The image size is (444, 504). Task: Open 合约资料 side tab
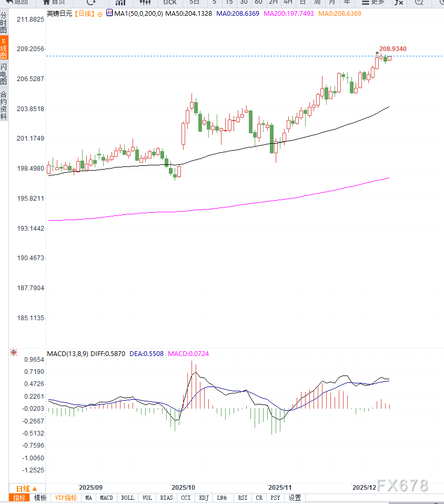click(4, 106)
